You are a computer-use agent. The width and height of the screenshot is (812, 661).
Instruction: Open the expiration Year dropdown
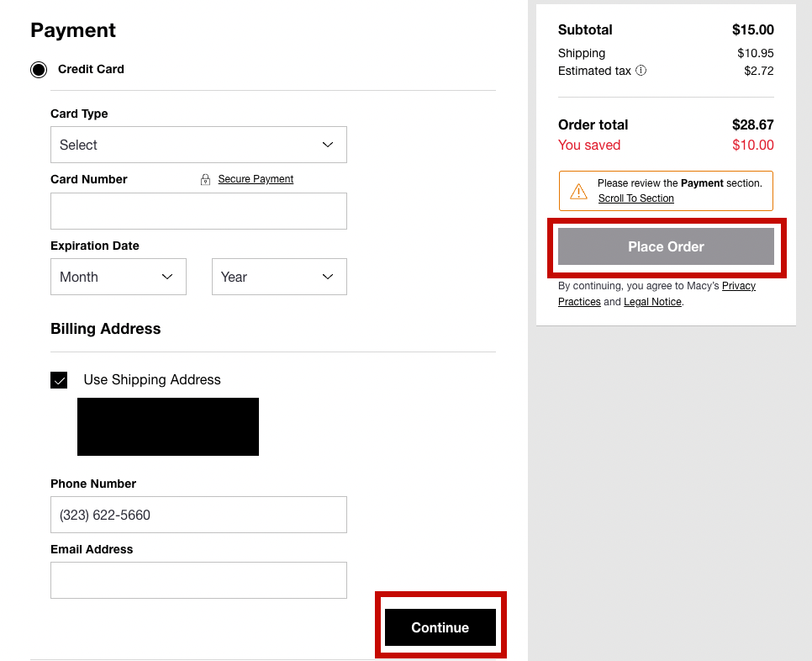(279, 277)
